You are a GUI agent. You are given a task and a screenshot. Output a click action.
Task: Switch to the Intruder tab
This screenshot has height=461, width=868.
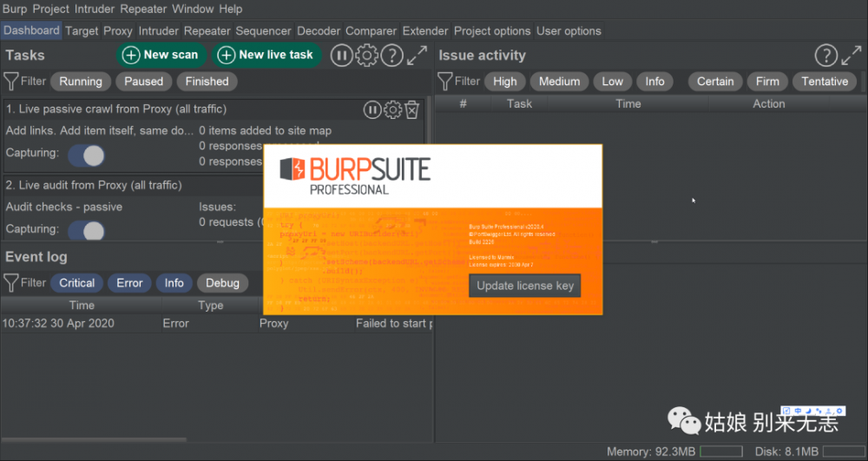click(158, 31)
